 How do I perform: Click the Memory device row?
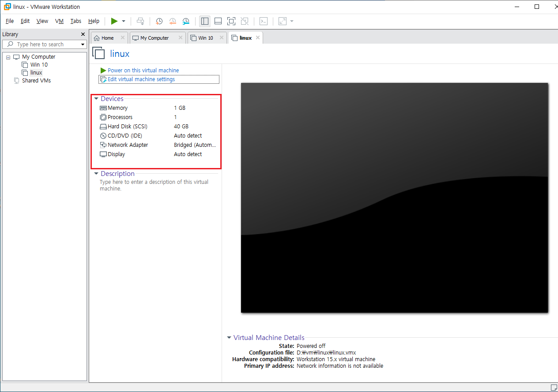[x=158, y=108]
